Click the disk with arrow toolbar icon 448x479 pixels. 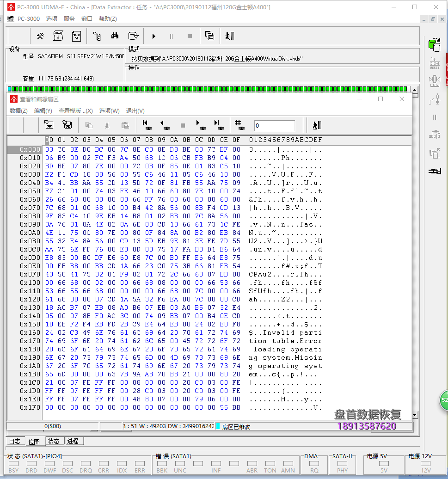[133, 36]
